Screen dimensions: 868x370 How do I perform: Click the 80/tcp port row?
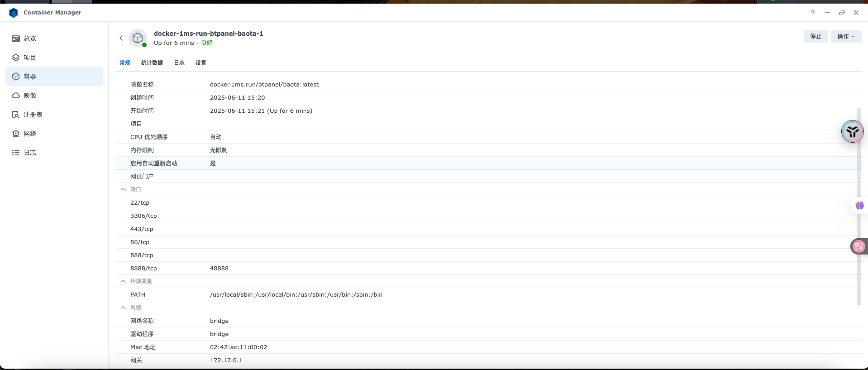tap(488, 242)
